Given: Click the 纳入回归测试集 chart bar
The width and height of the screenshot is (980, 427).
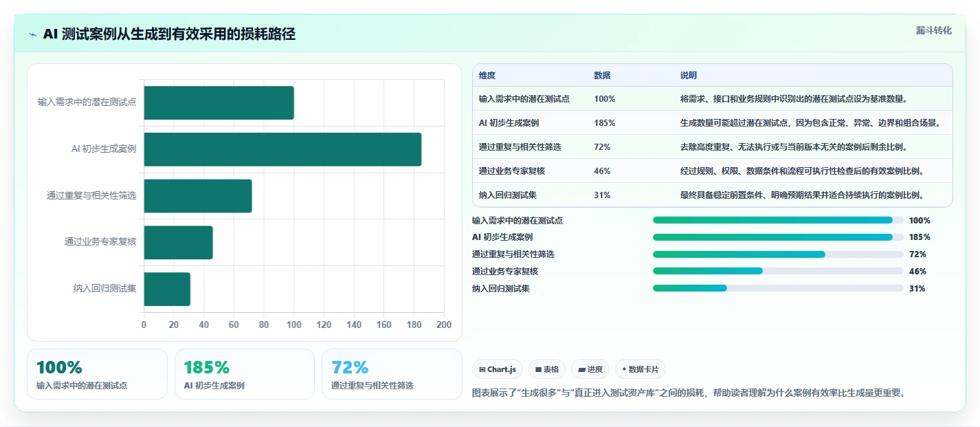Looking at the screenshot, I should pos(167,289).
